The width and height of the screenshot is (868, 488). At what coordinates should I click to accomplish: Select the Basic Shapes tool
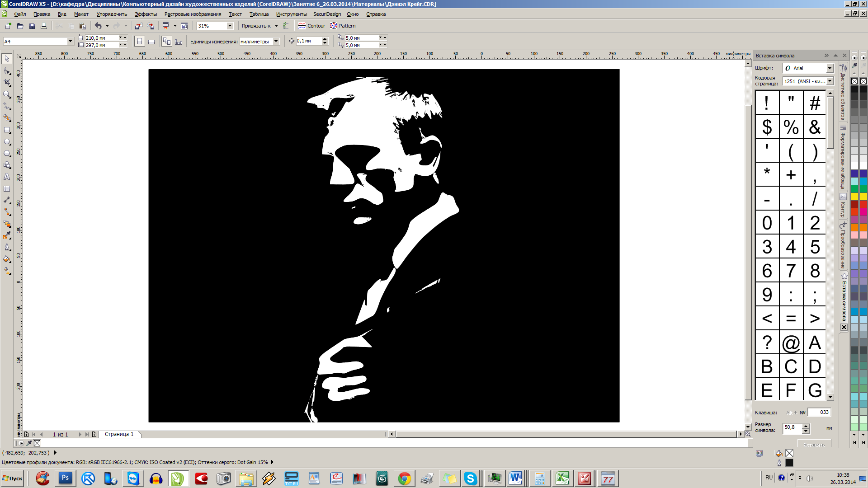pyautogui.click(x=7, y=165)
